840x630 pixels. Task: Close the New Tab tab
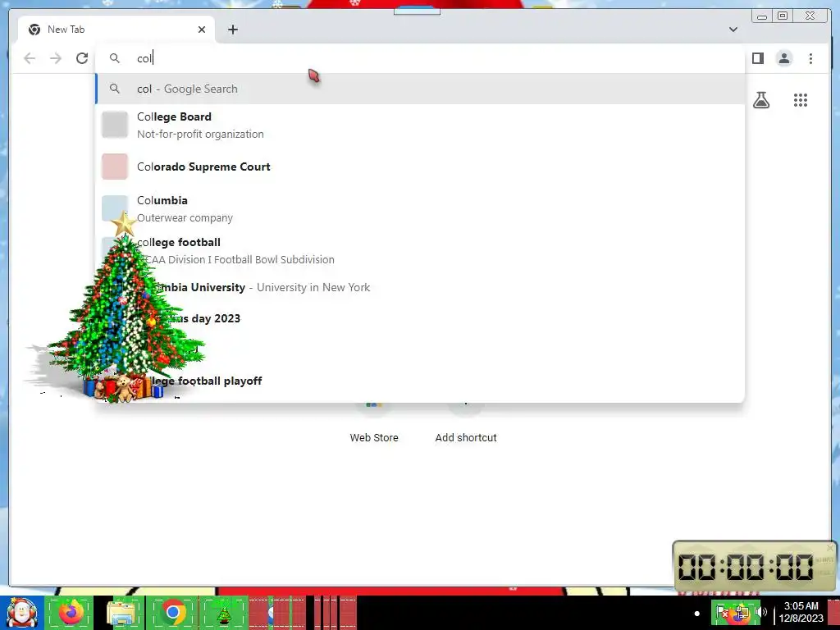(202, 30)
